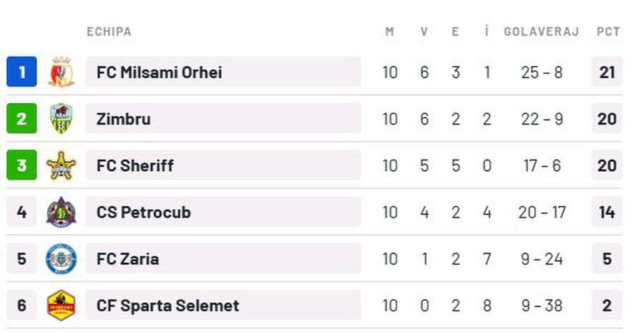Sort by the PCT column header
The width and height of the screenshot is (644, 333).
608,32
